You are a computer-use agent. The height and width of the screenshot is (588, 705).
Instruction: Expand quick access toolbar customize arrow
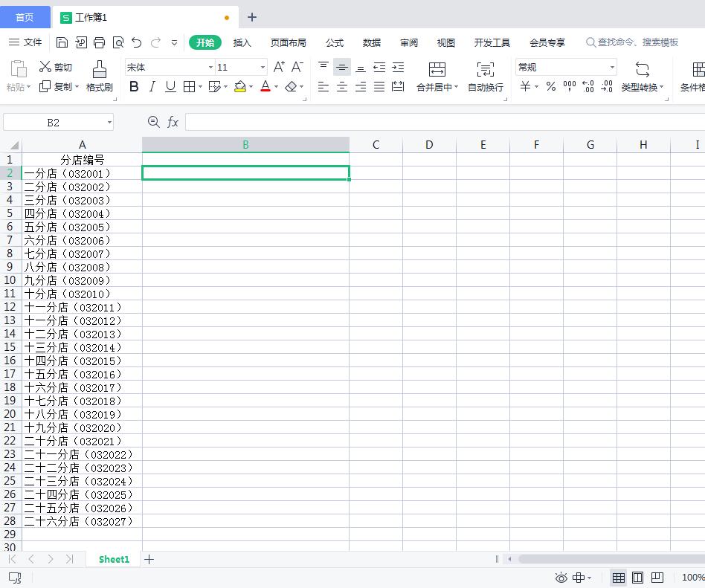174,42
